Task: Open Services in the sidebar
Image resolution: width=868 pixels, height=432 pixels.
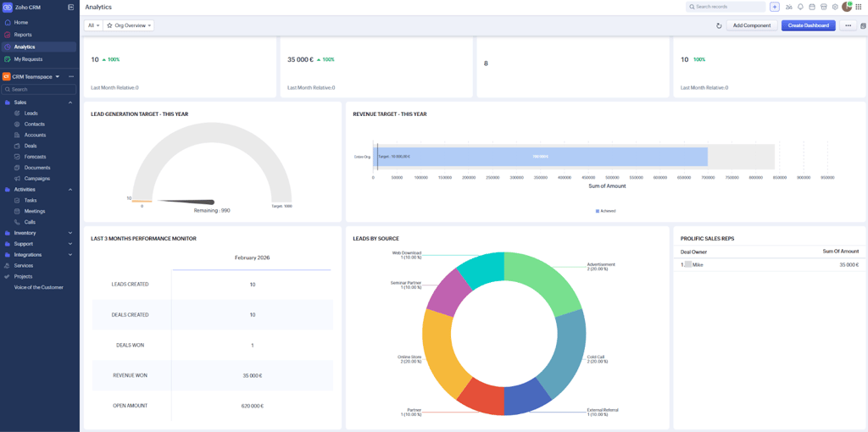Action: click(x=23, y=265)
